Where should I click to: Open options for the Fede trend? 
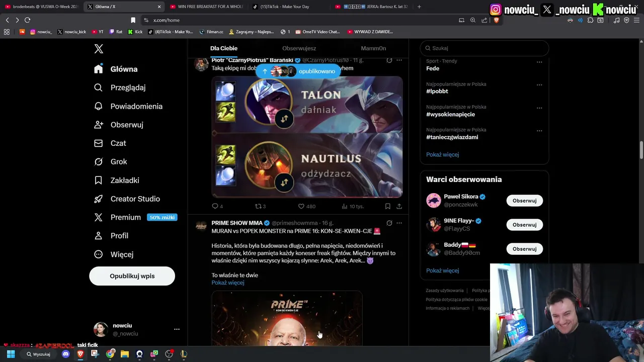point(539,62)
